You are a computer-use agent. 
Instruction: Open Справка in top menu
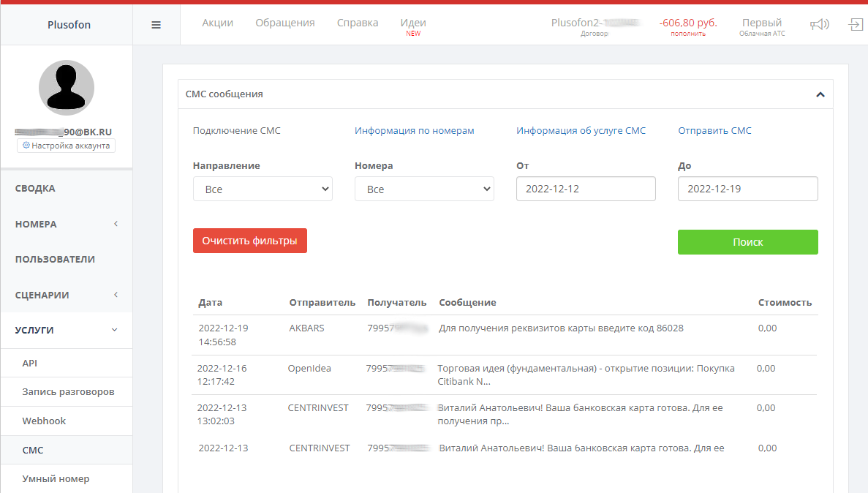(358, 23)
